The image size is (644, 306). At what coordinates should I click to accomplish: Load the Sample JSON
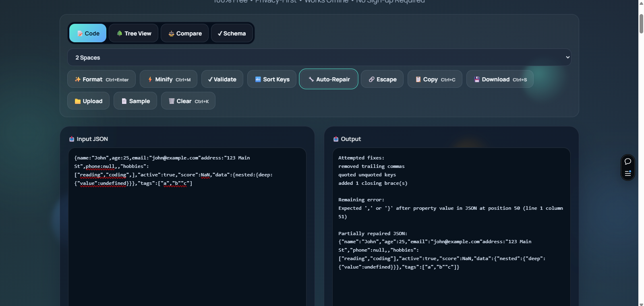[x=135, y=101]
